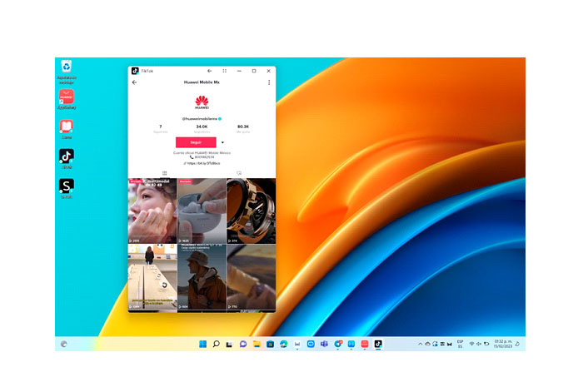Click the weather widget icon at taskbar left
The image size is (583, 392).
(x=64, y=344)
